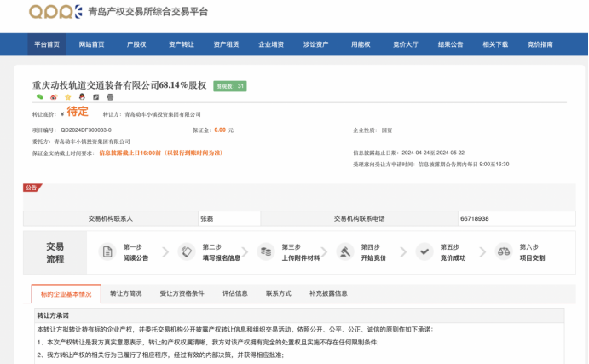
Task: Open 平台首页 in the navigation bar
Action: click(x=47, y=44)
